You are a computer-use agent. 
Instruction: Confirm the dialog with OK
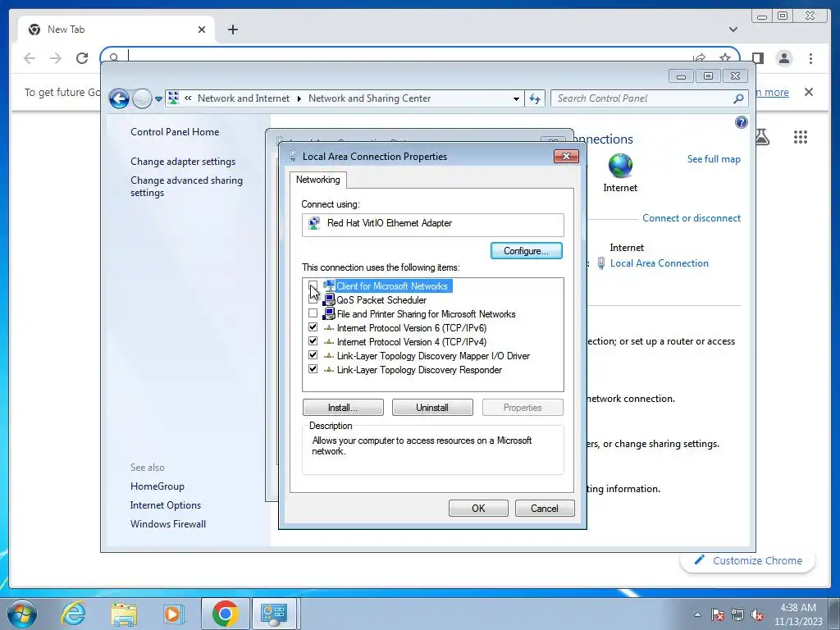point(478,509)
